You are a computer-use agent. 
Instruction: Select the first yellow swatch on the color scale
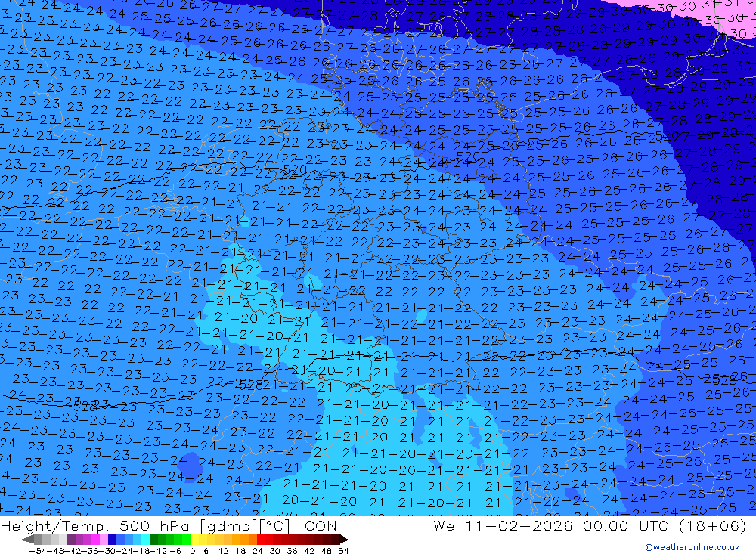[x=195, y=540]
